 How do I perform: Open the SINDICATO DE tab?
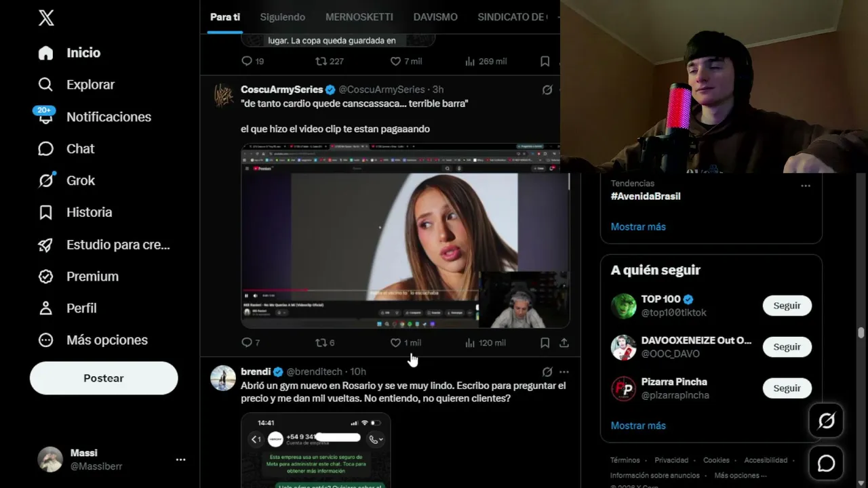[x=513, y=17]
